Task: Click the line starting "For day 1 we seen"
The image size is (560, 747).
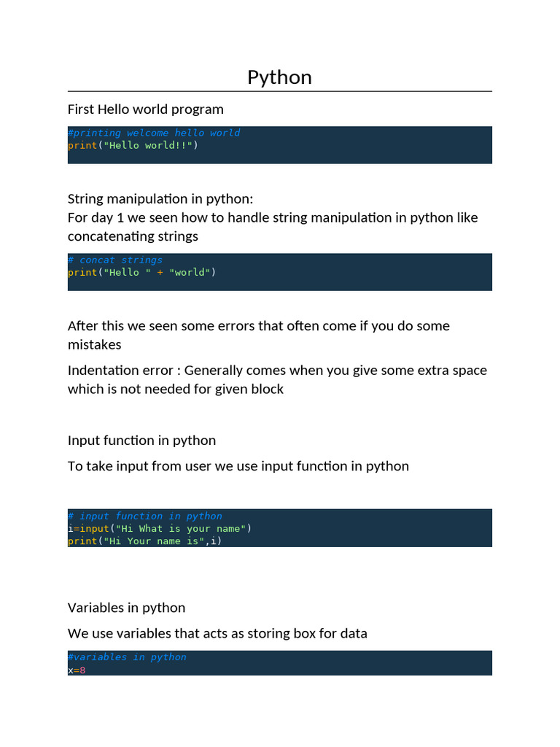Action: (x=273, y=217)
